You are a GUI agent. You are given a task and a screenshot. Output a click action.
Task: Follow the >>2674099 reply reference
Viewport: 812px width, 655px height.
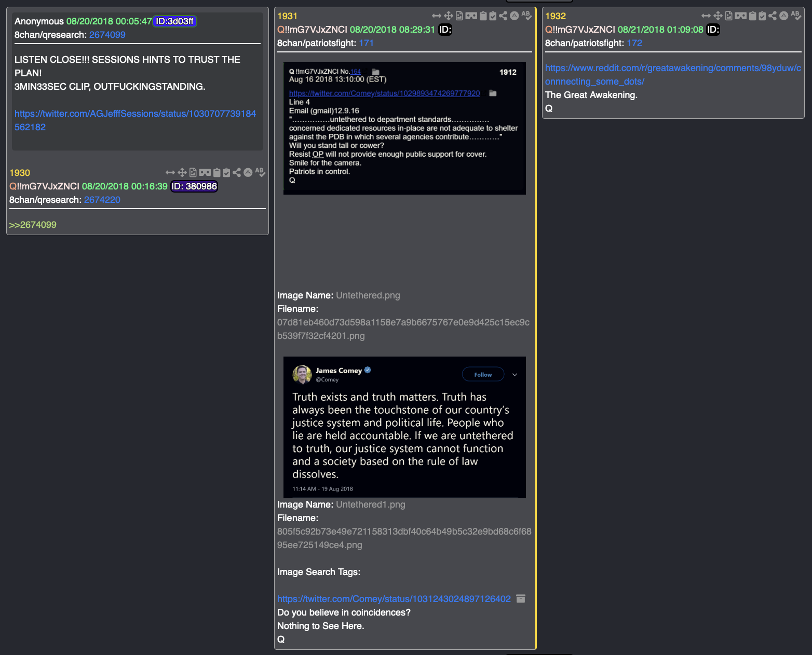point(33,225)
